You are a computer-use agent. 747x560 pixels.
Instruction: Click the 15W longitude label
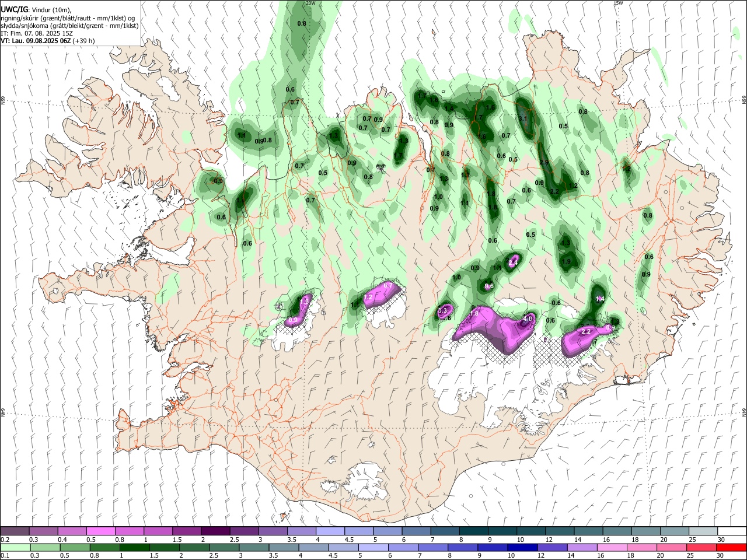click(x=618, y=3)
